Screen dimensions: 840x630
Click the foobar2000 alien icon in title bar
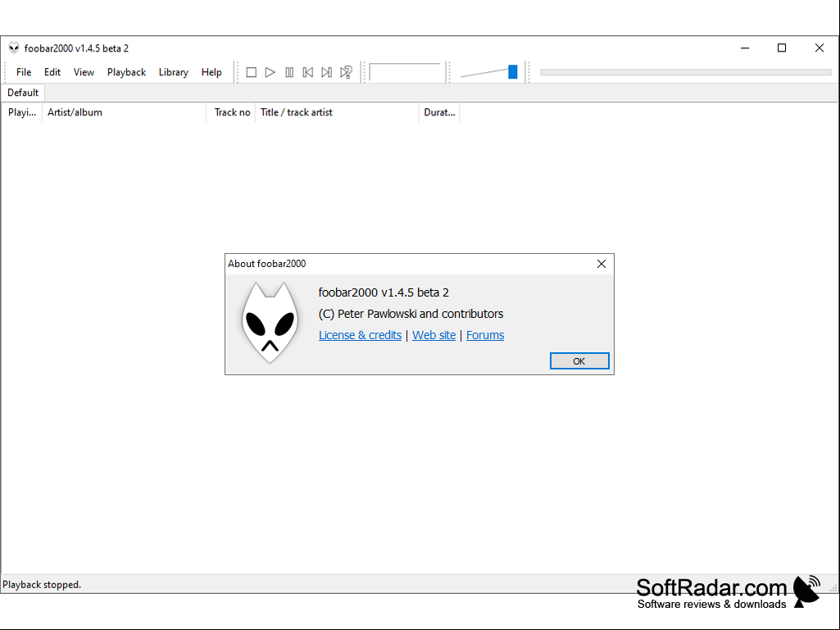click(14, 48)
